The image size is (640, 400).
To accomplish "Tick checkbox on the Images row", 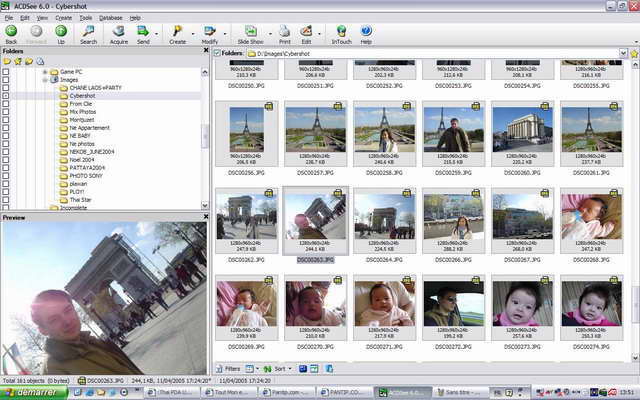I will pyautogui.click(x=6, y=80).
